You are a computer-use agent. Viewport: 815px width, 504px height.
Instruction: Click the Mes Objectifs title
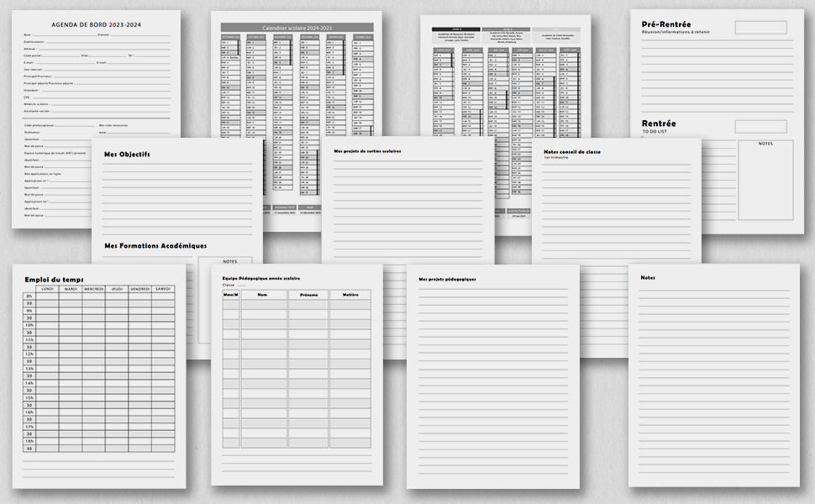127,155
